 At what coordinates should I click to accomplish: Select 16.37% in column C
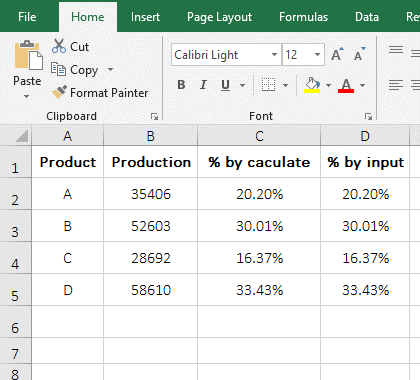[x=259, y=258]
